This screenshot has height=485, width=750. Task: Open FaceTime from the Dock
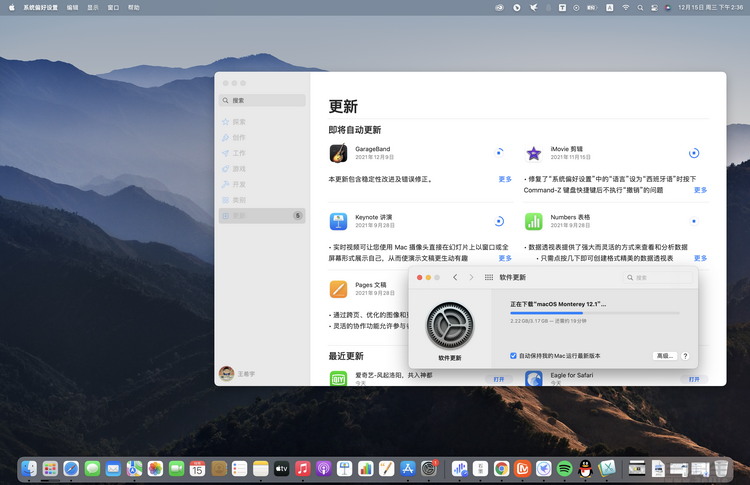click(x=176, y=469)
